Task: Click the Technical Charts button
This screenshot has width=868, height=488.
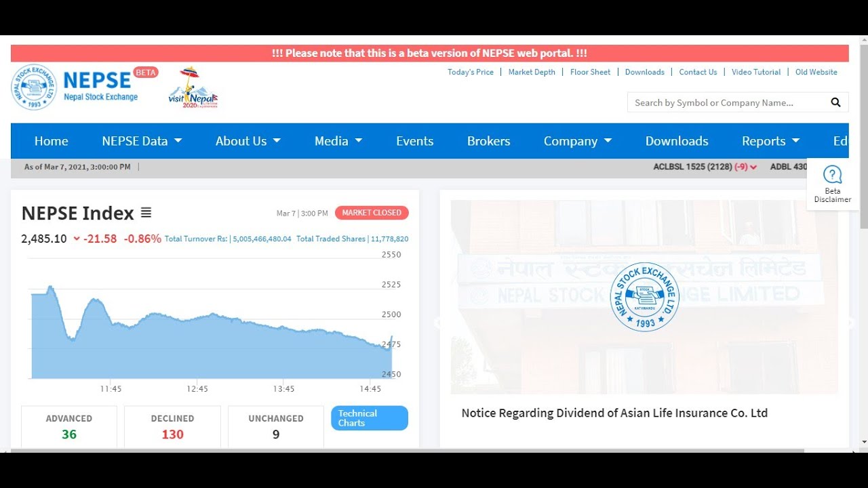Action: 370,418
